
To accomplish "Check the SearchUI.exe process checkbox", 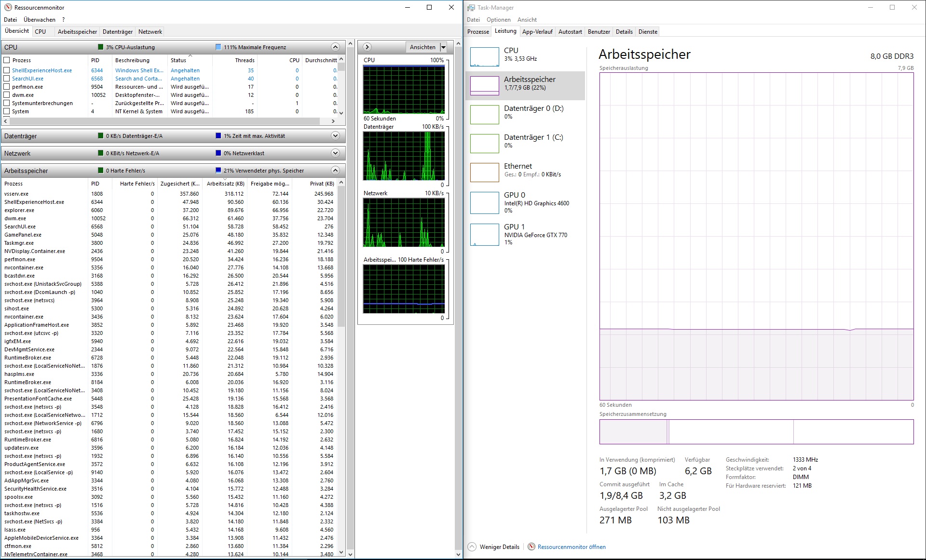I will click(7, 79).
